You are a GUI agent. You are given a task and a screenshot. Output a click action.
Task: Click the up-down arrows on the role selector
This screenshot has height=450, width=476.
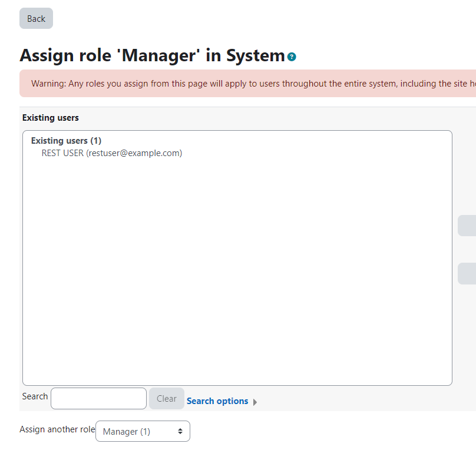click(x=180, y=431)
